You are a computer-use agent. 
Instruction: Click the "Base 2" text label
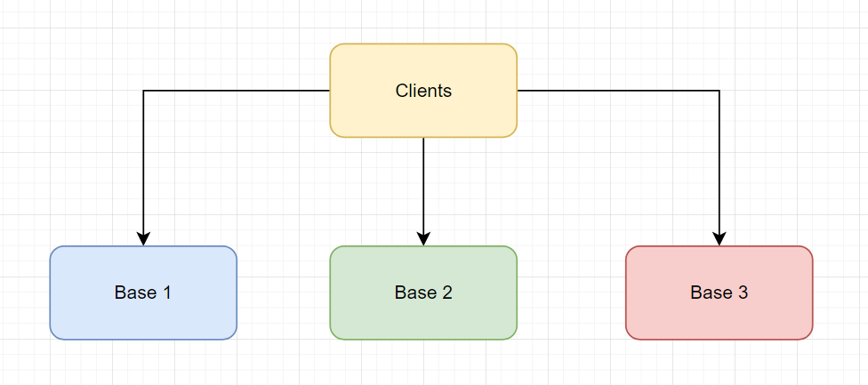click(x=423, y=293)
